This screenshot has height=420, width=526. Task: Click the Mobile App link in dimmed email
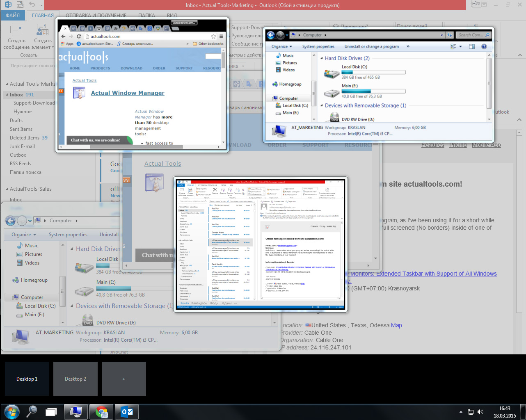click(x=486, y=145)
